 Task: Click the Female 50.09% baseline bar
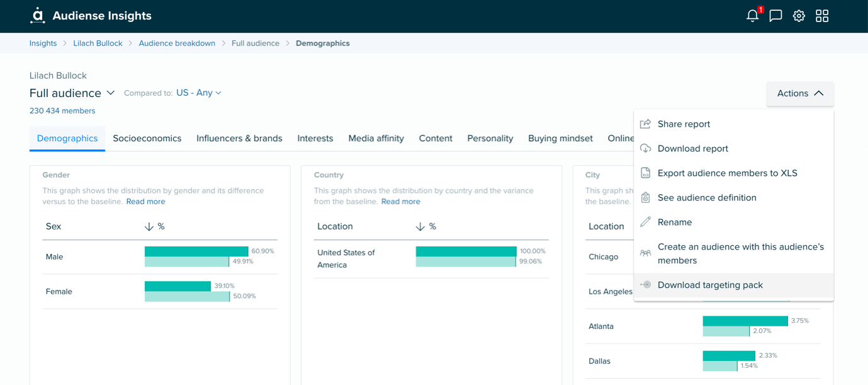[187, 296]
